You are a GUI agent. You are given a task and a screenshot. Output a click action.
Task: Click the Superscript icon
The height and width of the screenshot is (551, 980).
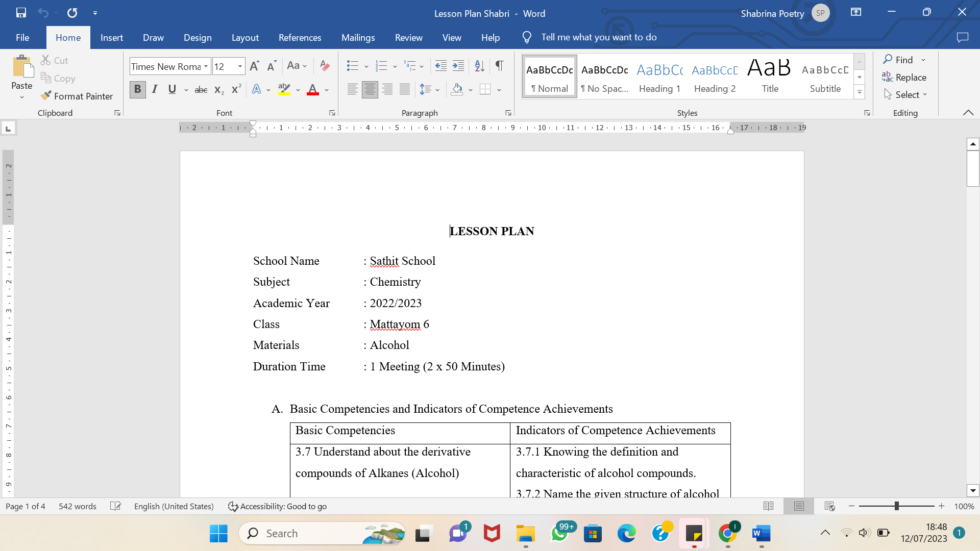pyautogui.click(x=236, y=90)
